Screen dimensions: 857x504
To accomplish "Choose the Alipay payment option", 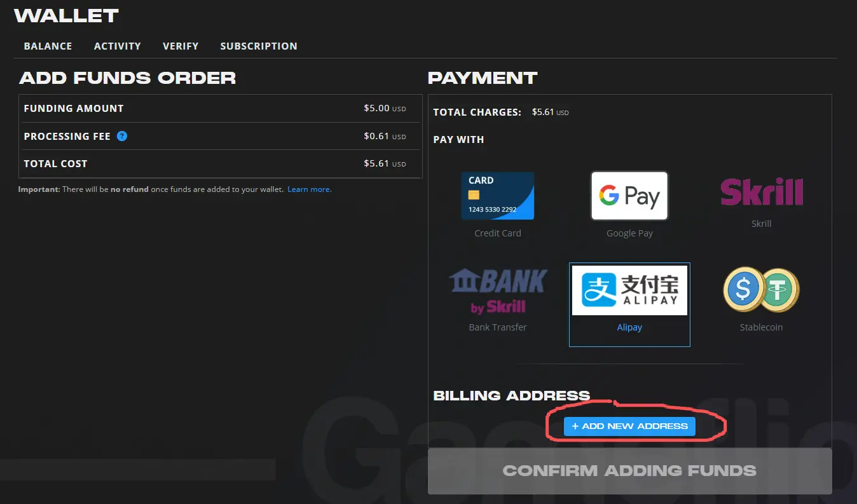I will point(629,304).
